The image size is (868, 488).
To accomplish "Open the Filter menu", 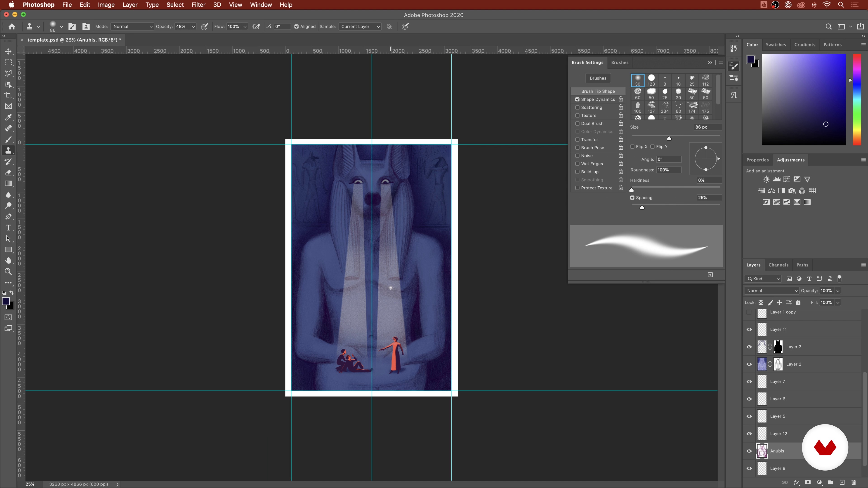I will pyautogui.click(x=198, y=5).
